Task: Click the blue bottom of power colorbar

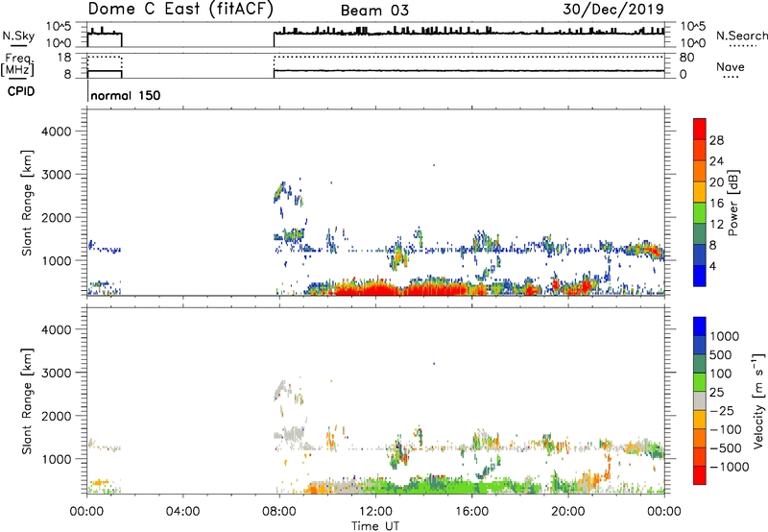Action: pos(700,276)
